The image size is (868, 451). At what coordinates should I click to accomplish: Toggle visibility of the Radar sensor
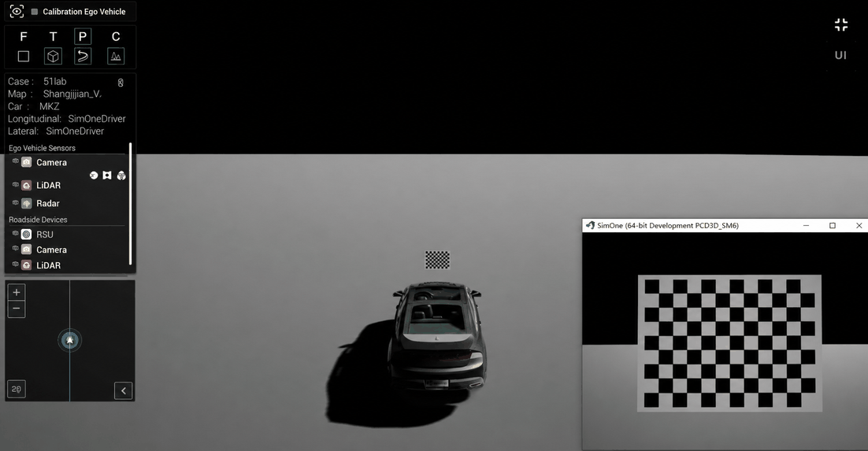16,202
